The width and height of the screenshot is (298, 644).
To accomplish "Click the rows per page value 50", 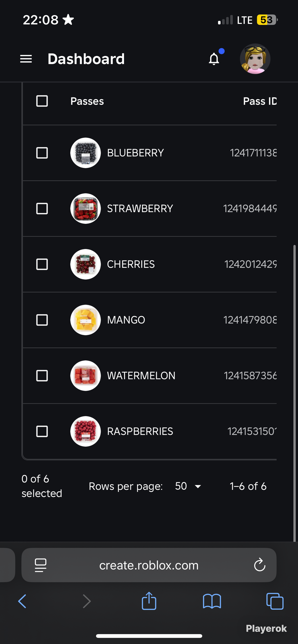I will [x=181, y=486].
